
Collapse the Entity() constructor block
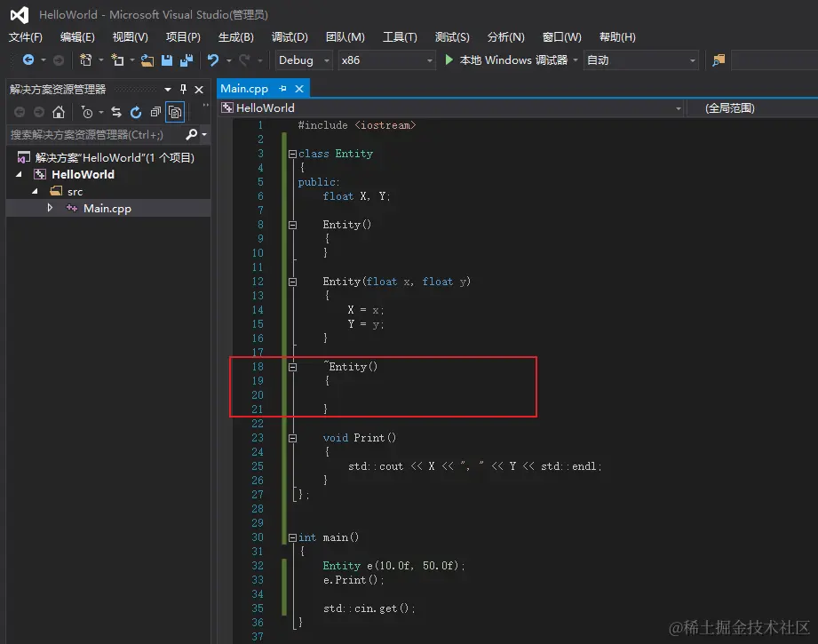click(x=293, y=225)
